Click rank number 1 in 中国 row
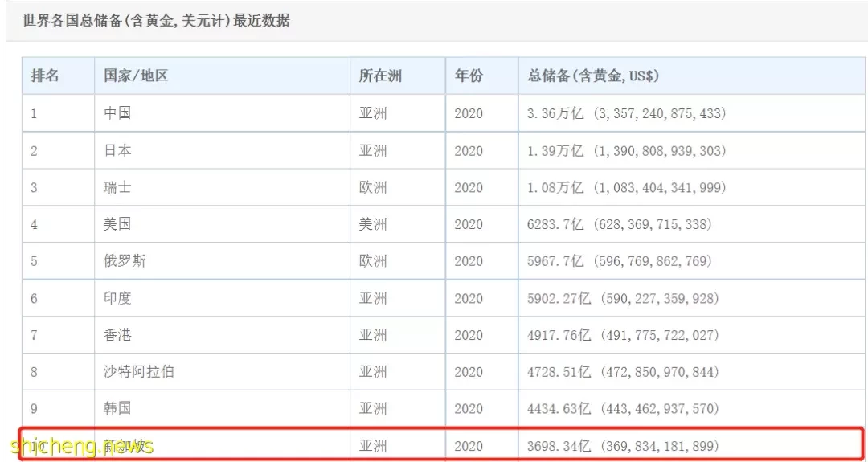 (34, 113)
